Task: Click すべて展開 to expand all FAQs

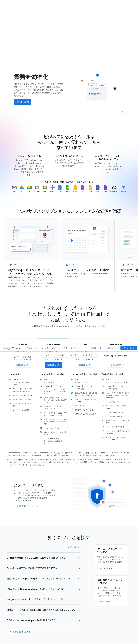Action: pos(74,547)
